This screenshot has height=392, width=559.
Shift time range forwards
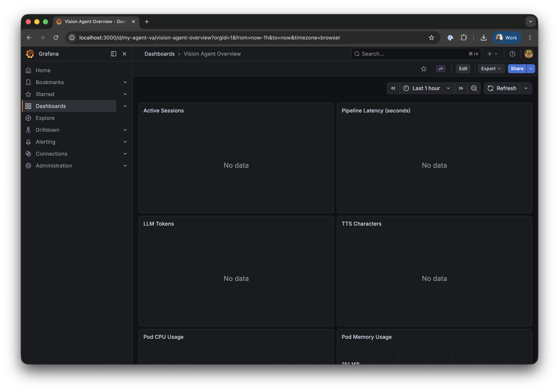point(461,88)
